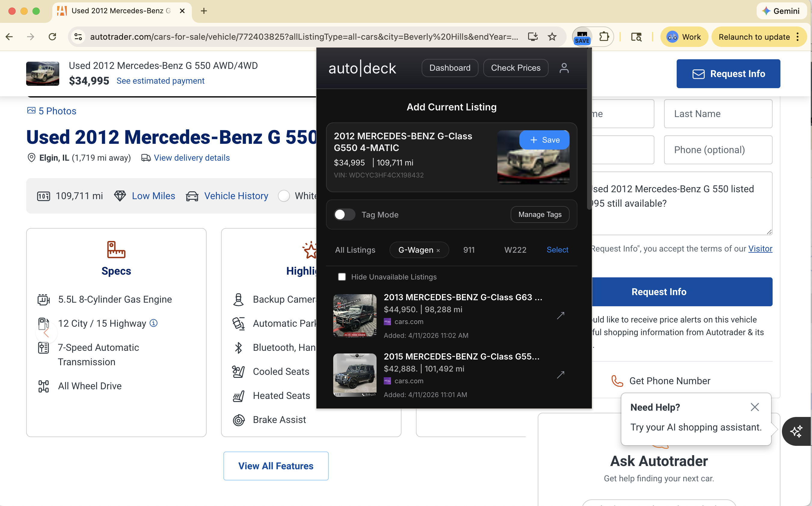Remove the G-Wagen tag filter
Viewport: 812px width, 506px height.
tap(438, 250)
